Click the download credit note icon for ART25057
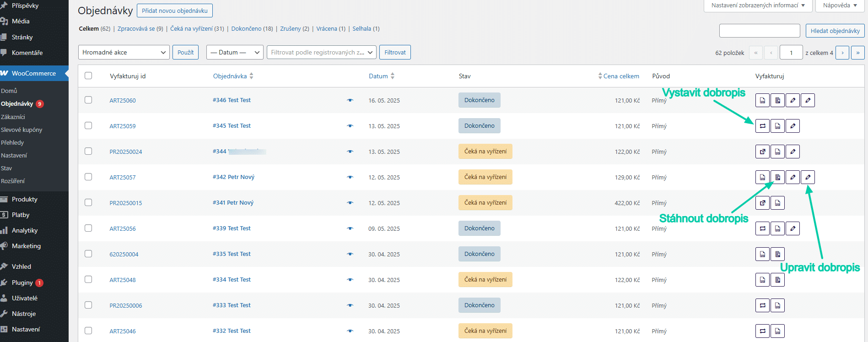Image resolution: width=868 pixels, height=342 pixels. click(777, 177)
